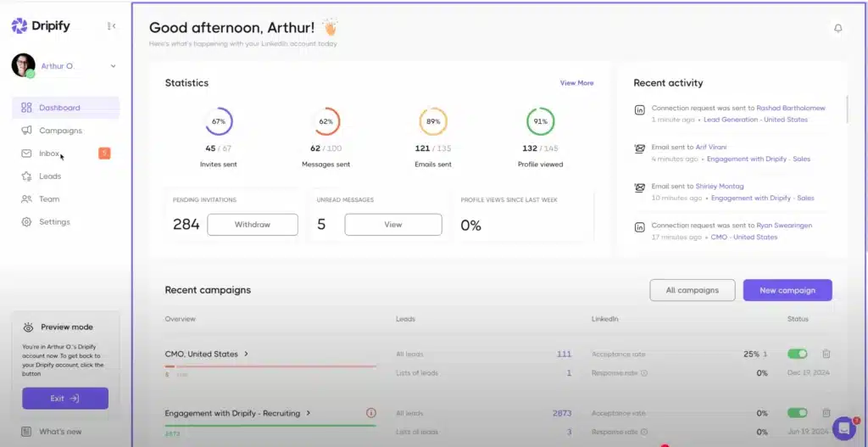Exit preview mode

click(65, 399)
